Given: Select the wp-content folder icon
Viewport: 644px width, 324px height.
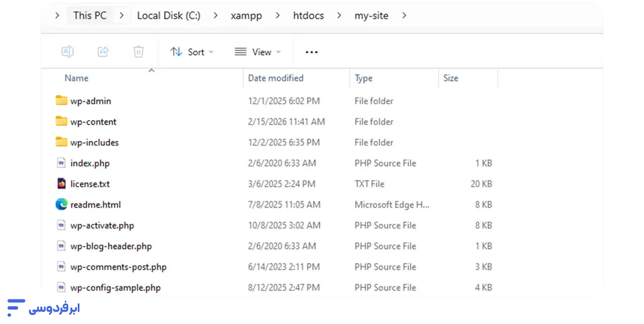Looking at the screenshot, I should (x=61, y=121).
